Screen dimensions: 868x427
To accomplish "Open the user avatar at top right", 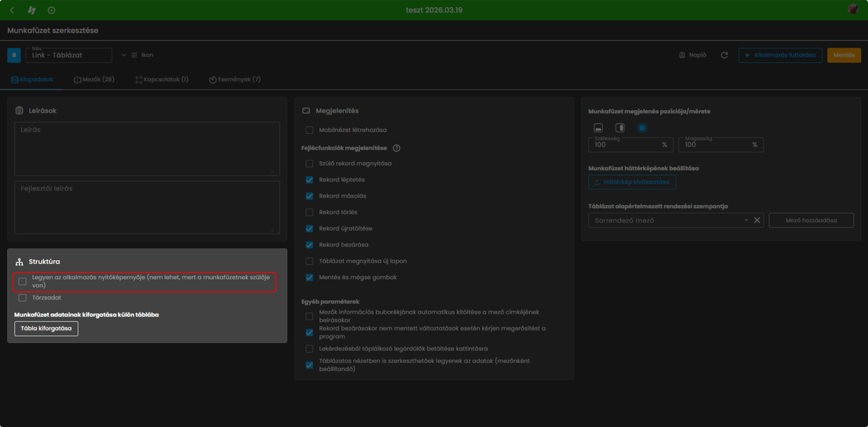I will [x=853, y=9].
